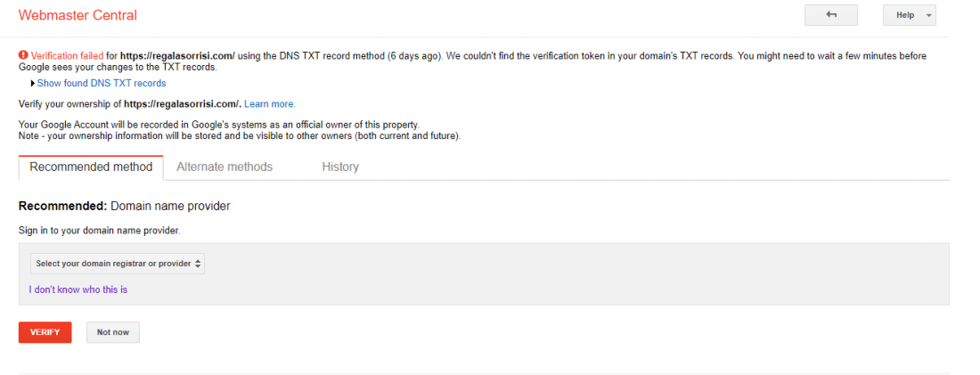Viewport: 980px width, 375px height.
Task: Click the disclosure triangle before DNS records link
Action: pyautogui.click(x=32, y=83)
